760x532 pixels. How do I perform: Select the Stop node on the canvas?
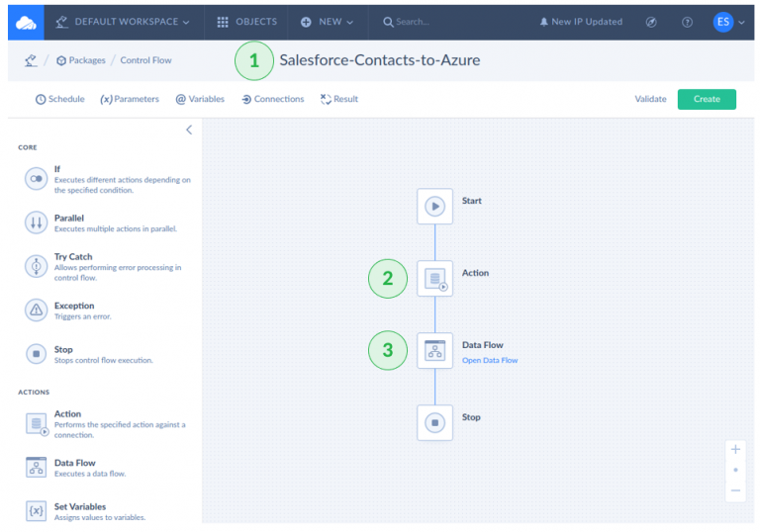tap(434, 422)
